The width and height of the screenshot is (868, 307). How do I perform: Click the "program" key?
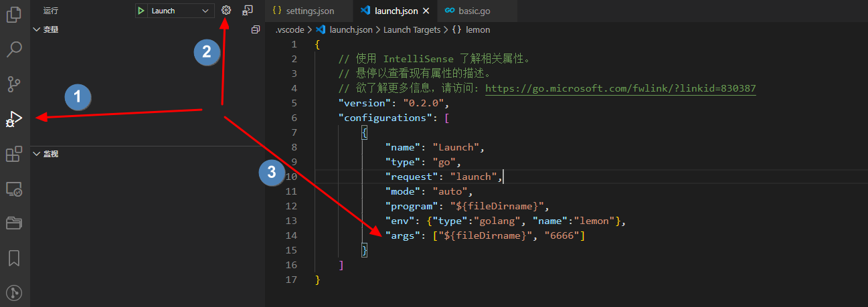tap(412, 206)
